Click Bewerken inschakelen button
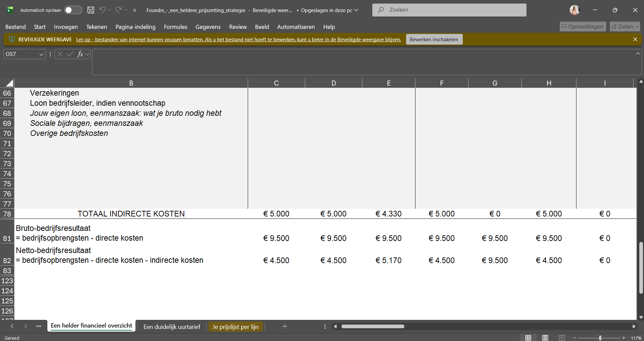The image size is (644, 341). (x=434, y=40)
